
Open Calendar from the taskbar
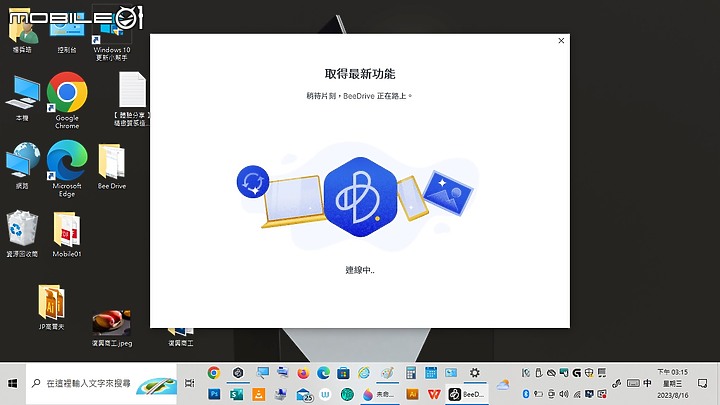[431, 373]
